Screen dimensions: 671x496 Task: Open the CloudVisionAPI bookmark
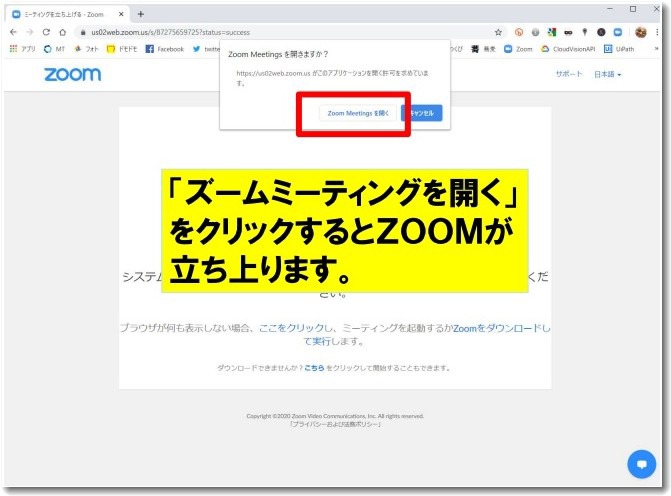[568, 49]
